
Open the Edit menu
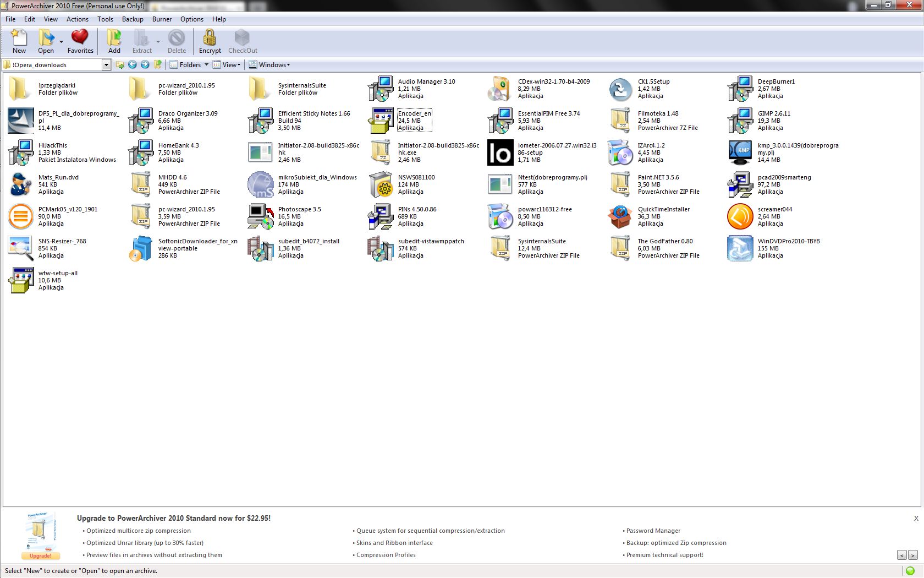(x=30, y=19)
